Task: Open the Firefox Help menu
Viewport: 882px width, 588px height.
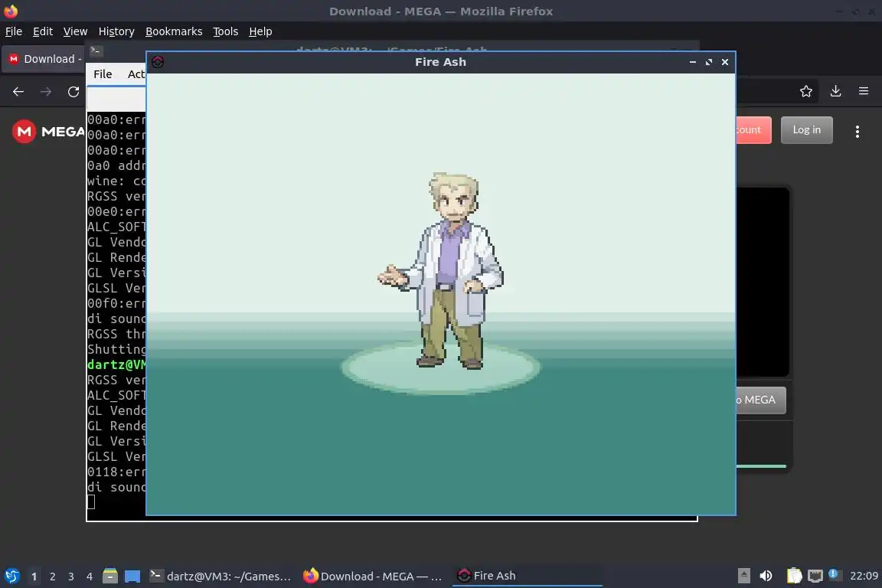Action: tap(260, 31)
